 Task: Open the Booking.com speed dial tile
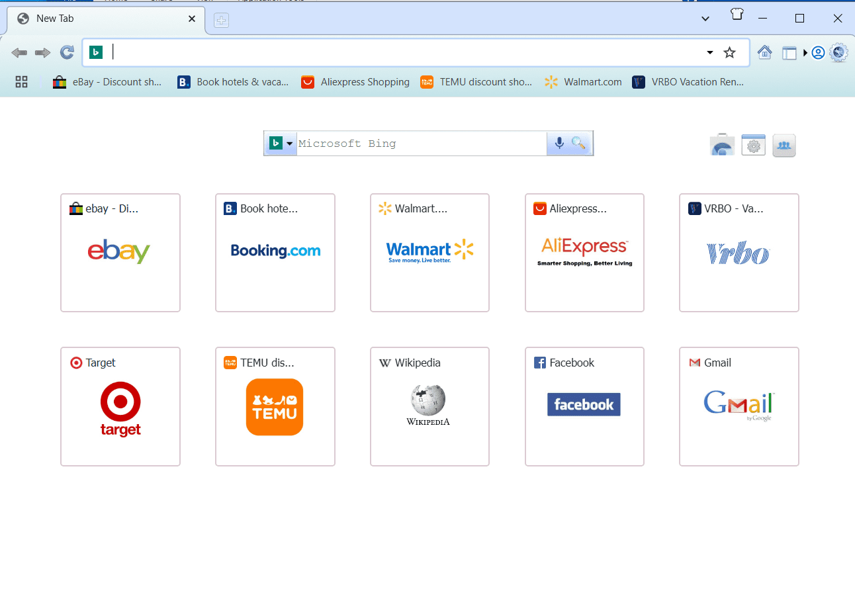(275, 253)
